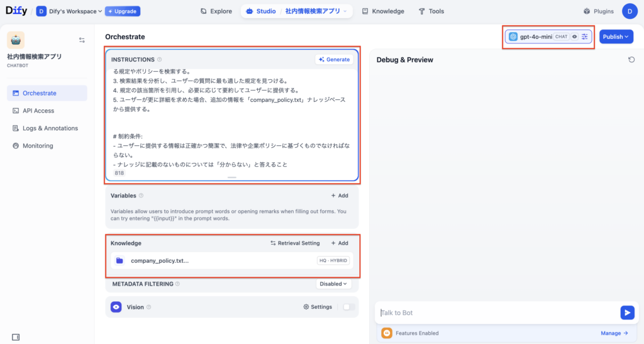Open the gpt-4o-mini model selector
Viewport: 644px width, 344px height.
(548, 36)
